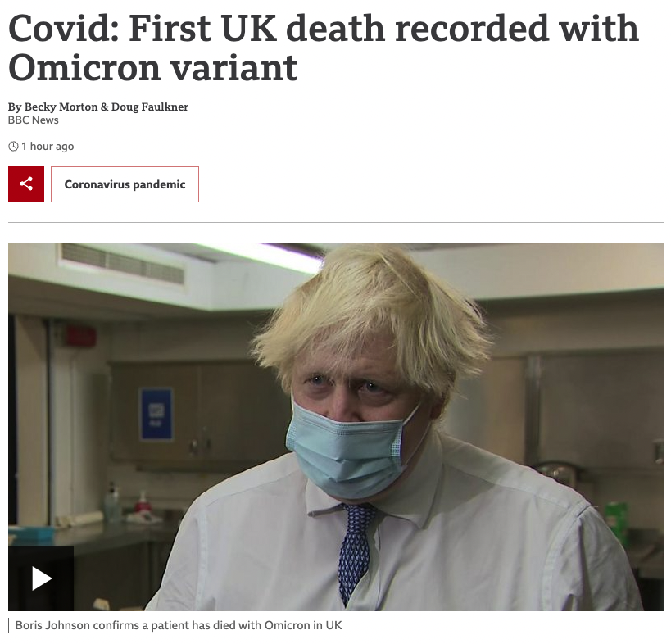Click the BBC News byline label
Screen dimensions: 671x644
point(34,120)
